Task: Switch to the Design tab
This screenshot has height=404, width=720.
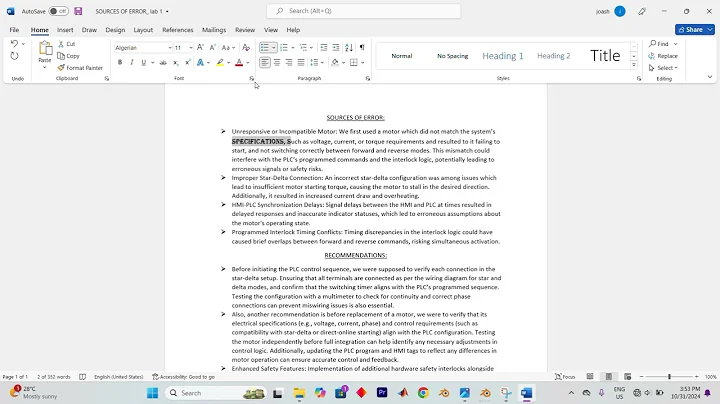Action: (x=115, y=30)
